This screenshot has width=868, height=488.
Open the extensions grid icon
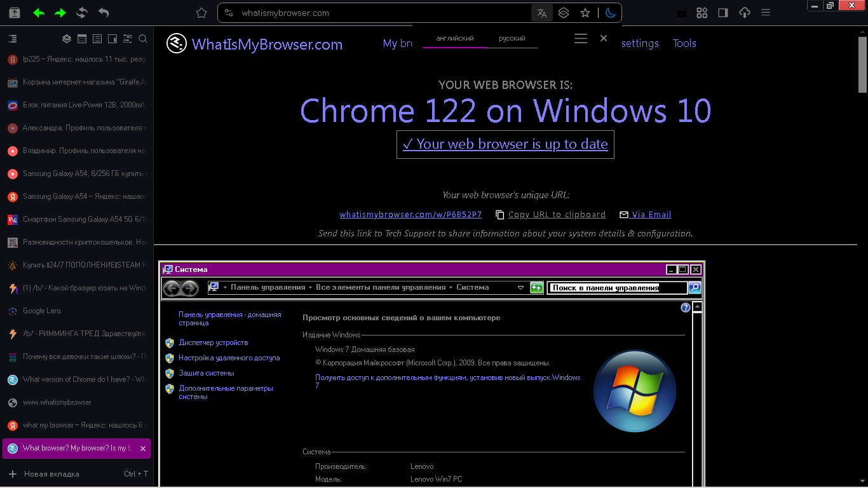point(702,13)
